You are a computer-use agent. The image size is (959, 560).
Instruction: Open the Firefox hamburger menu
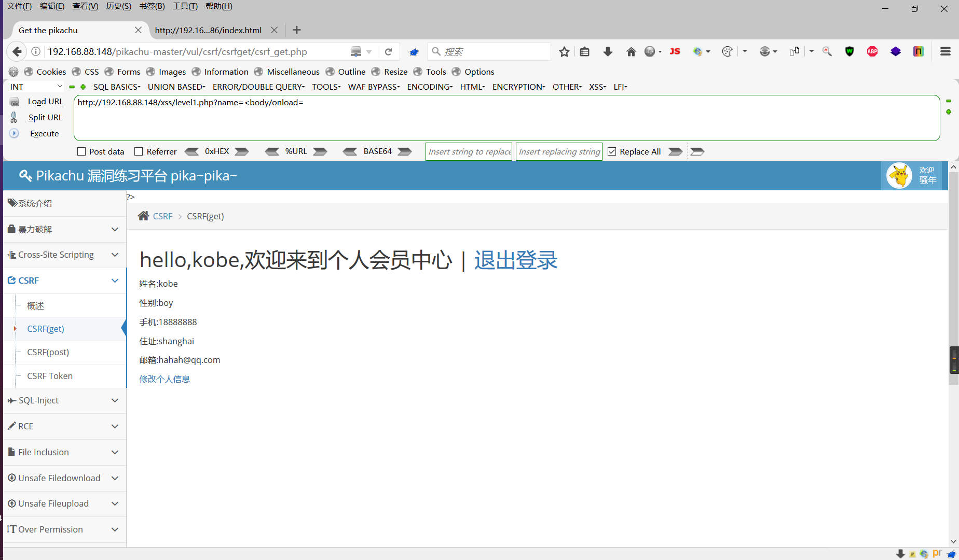point(946,51)
